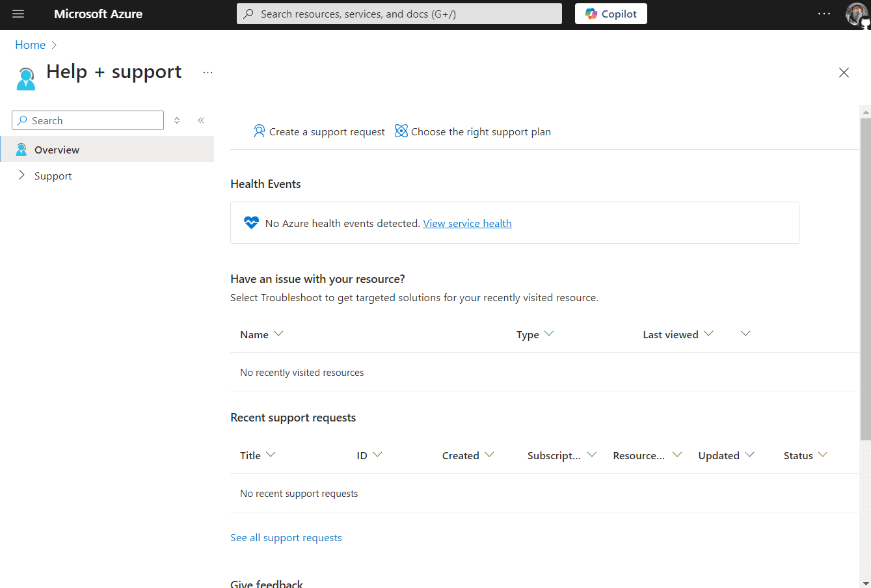This screenshot has width=871, height=588.
Task: Open the top bar ellipsis menu
Action: pyautogui.click(x=824, y=14)
